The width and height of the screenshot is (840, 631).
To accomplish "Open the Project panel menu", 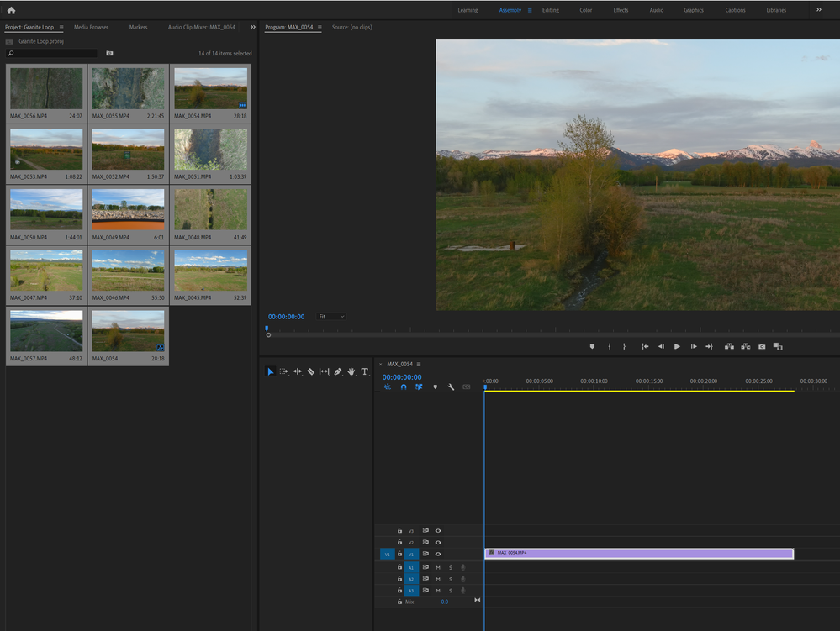I will 61,27.
